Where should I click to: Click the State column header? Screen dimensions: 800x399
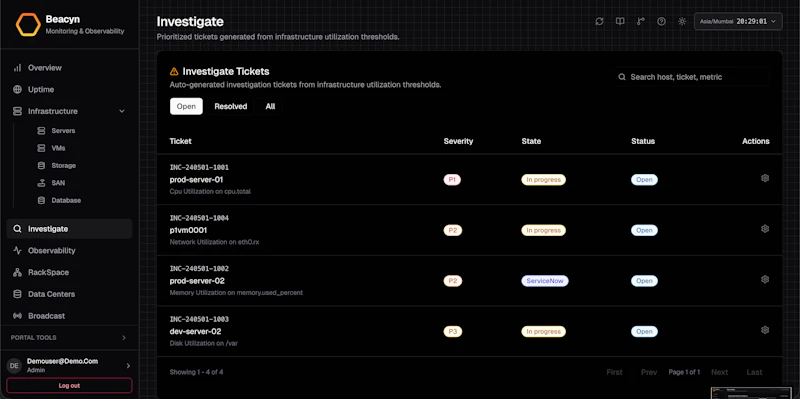coord(531,141)
